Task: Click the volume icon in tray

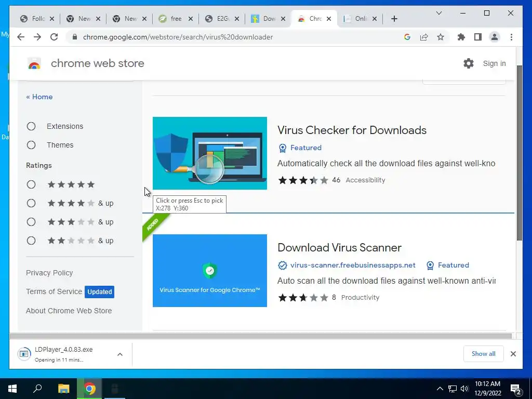Action: [464, 389]
